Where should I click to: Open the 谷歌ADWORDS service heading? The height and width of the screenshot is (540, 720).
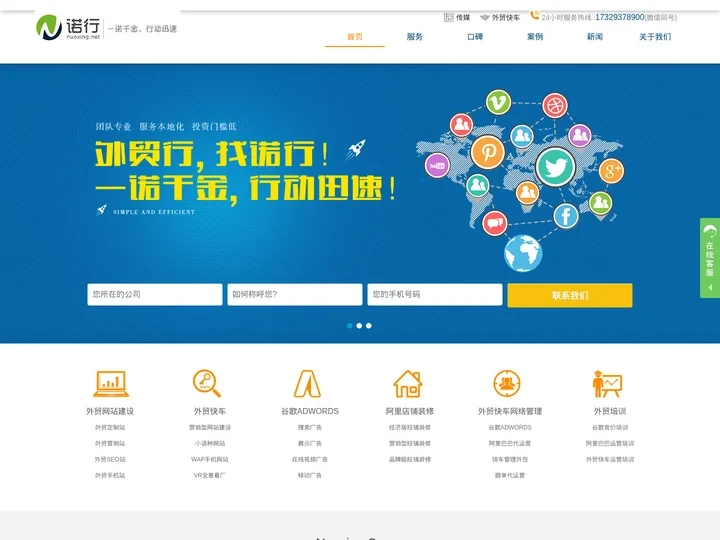coord(310,411)
